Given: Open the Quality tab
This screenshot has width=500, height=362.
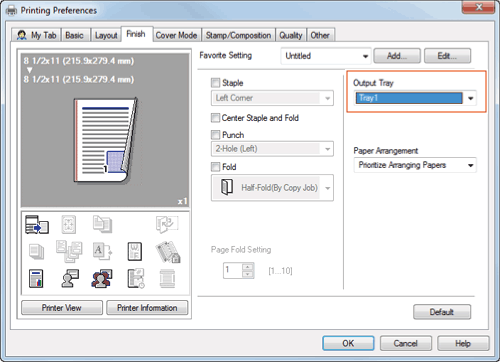Looking at the screenshot, I should point(291,35).
